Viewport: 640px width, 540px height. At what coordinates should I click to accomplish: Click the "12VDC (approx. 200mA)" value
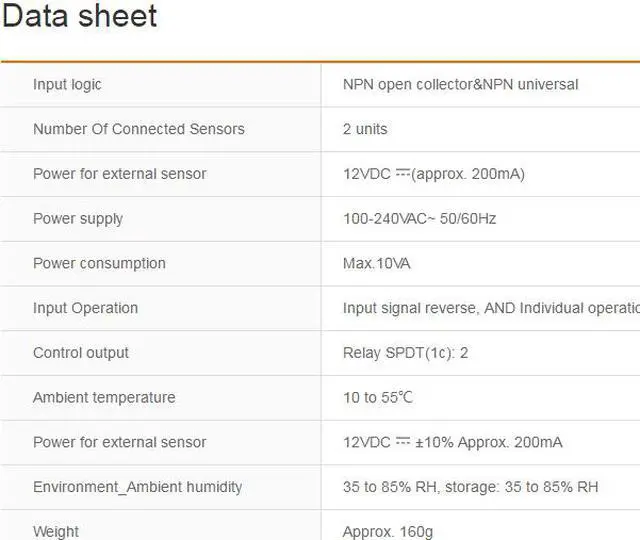(433, 174)
